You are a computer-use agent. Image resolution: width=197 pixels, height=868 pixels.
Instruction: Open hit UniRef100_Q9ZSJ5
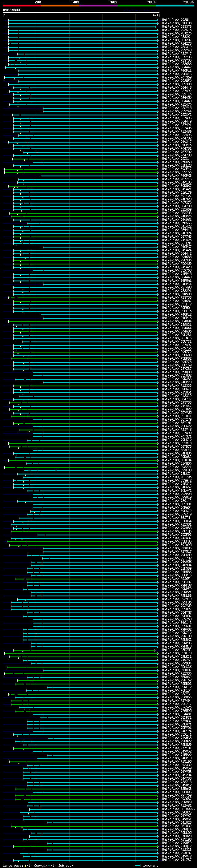pos(176,30)
